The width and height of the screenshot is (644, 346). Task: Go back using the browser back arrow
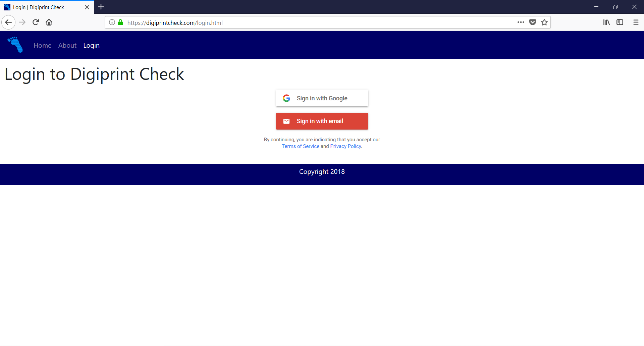pos(8,22)
